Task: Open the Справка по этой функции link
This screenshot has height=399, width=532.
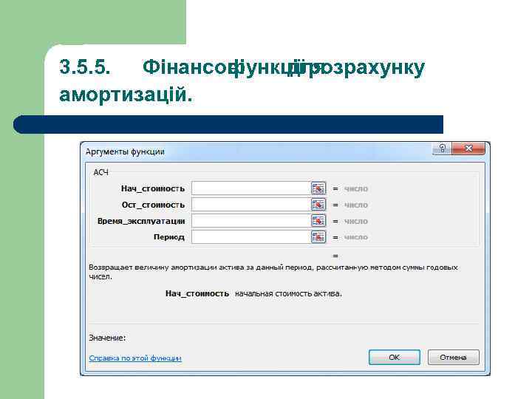Action: [135, 358]
